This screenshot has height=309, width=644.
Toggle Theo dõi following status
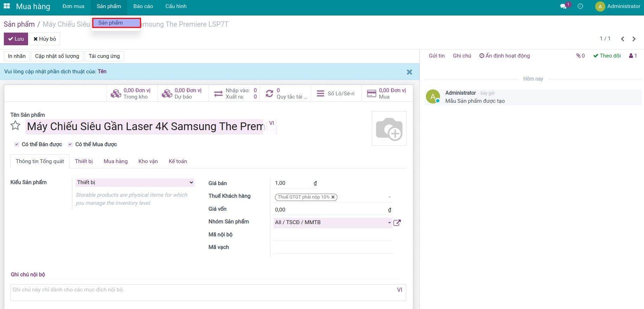click(x=607, y=56)
